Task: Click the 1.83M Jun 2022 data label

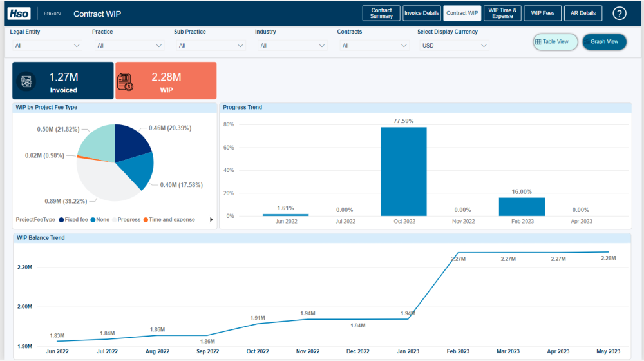Action: click(x=57, y=335)
